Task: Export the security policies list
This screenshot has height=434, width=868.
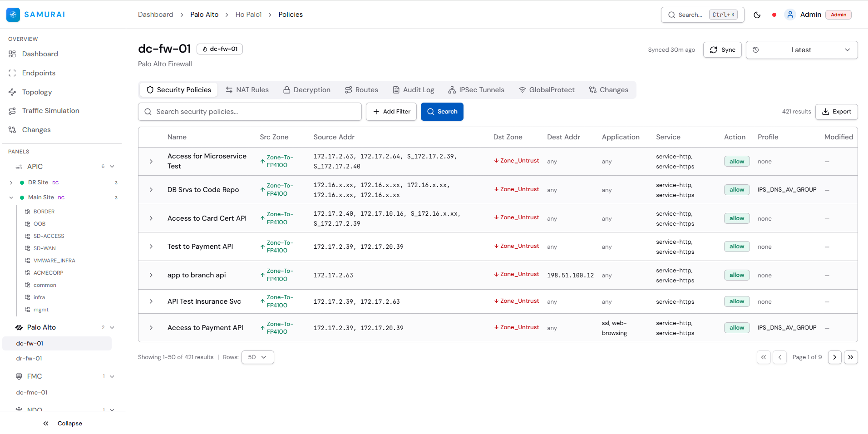Action: tap(836, 112)
